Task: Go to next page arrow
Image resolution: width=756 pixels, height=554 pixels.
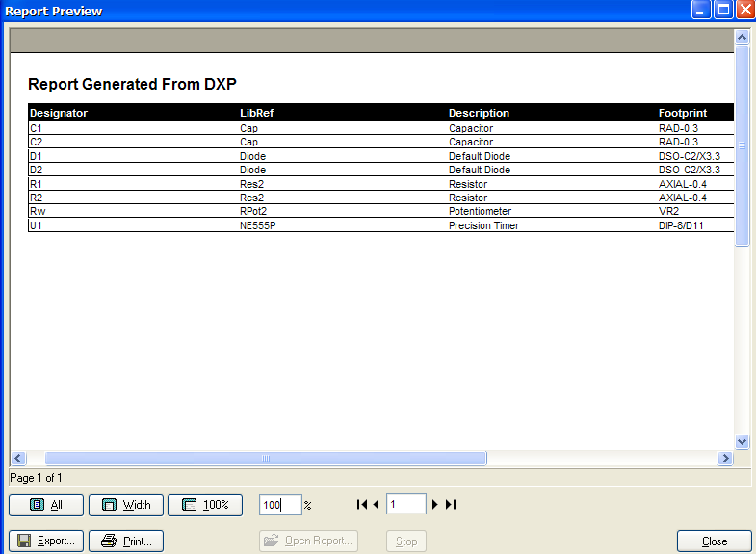Action: pos(435,504)
